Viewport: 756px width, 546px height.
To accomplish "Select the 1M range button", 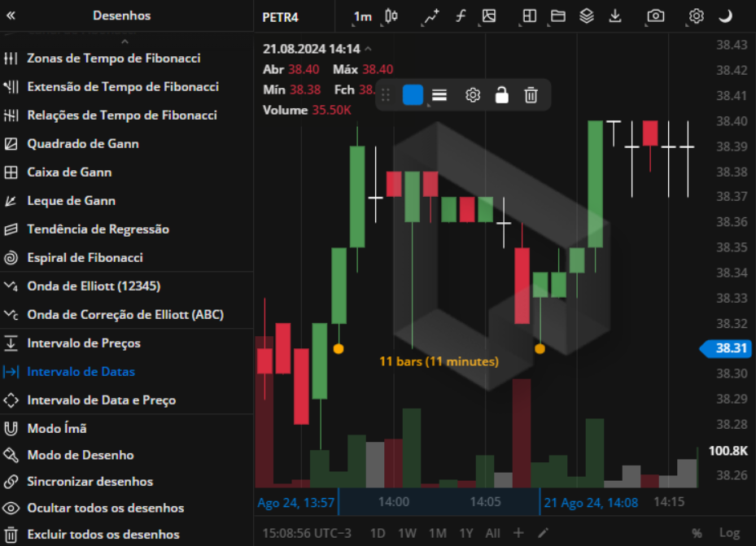I will tap(438, 534).
